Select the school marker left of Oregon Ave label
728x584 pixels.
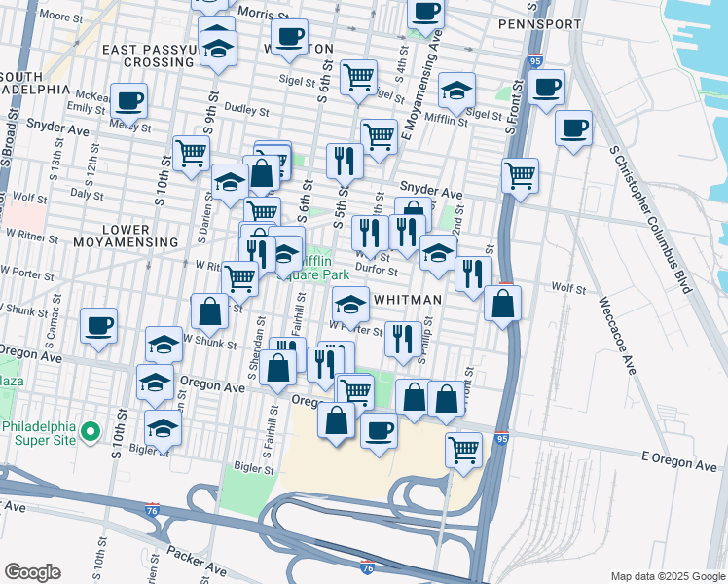point(155,386)
